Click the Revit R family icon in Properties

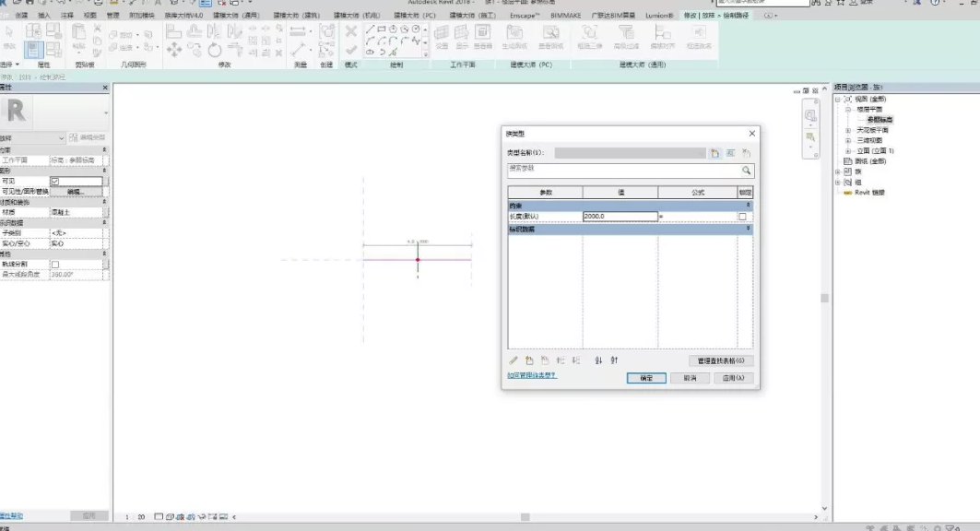click(x=17, y=112)
